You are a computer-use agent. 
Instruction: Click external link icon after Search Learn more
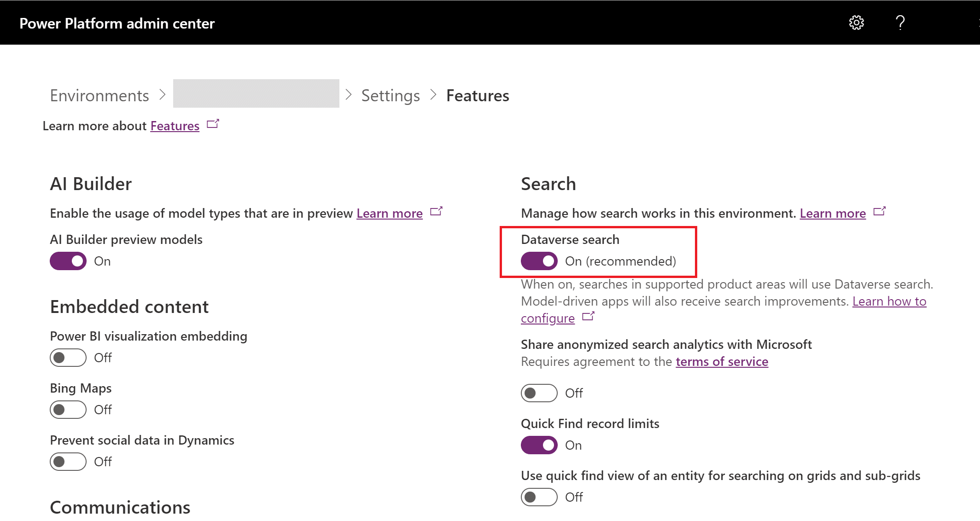click(x=879, y=212)
